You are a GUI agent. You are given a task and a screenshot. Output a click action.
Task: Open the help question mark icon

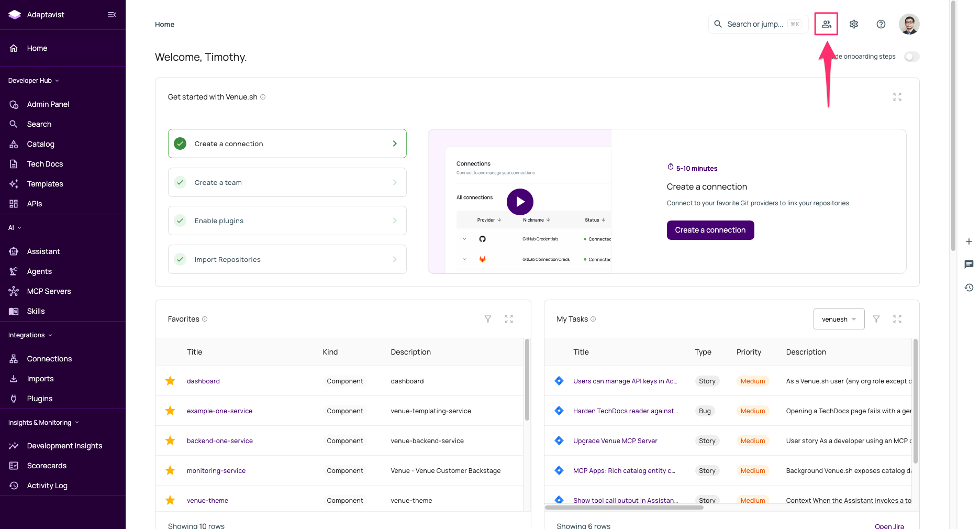tap(881, 24)
